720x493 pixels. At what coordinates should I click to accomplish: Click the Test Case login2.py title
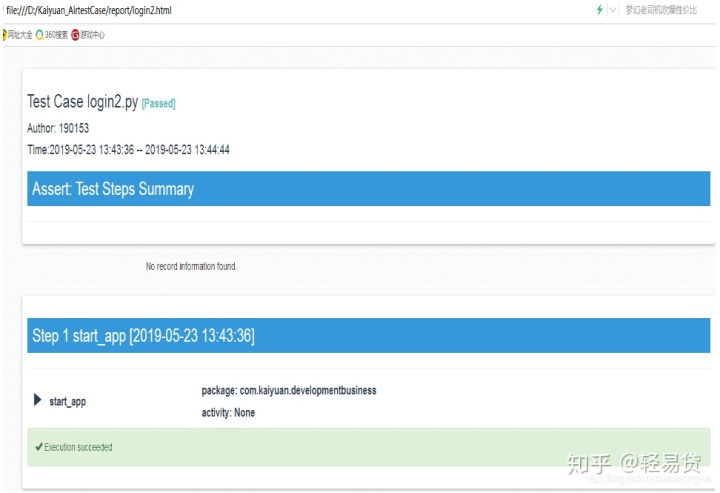83,101
